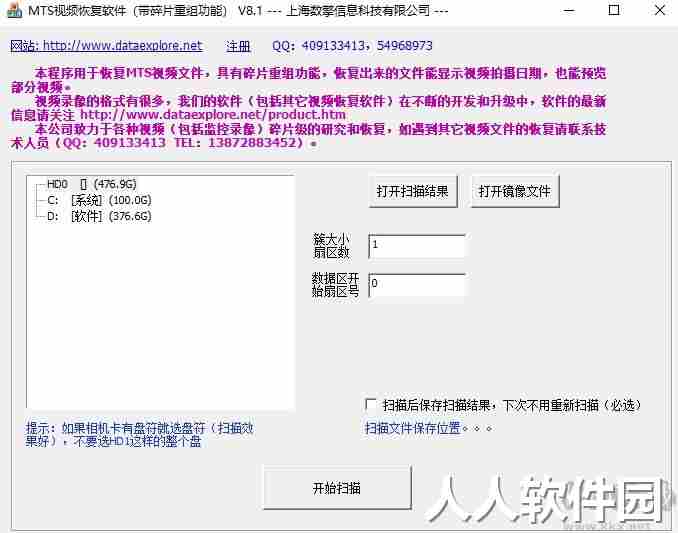Focus the 簇大小扇区数 input field
This screenshot has height=533, width=678.
point(417,246)
